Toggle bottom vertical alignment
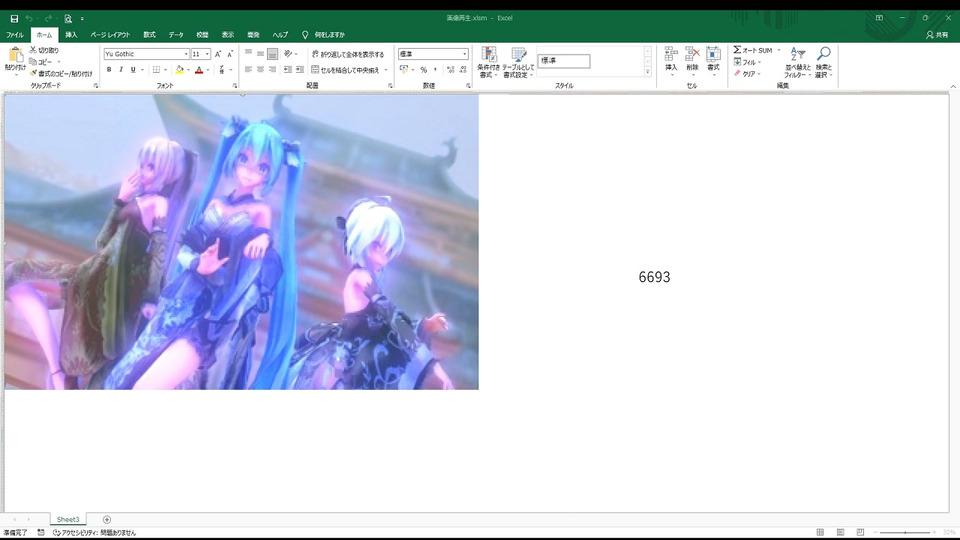The width and height of the screenshot is (960, 540). pyautogui.click(x=272, y=54)
